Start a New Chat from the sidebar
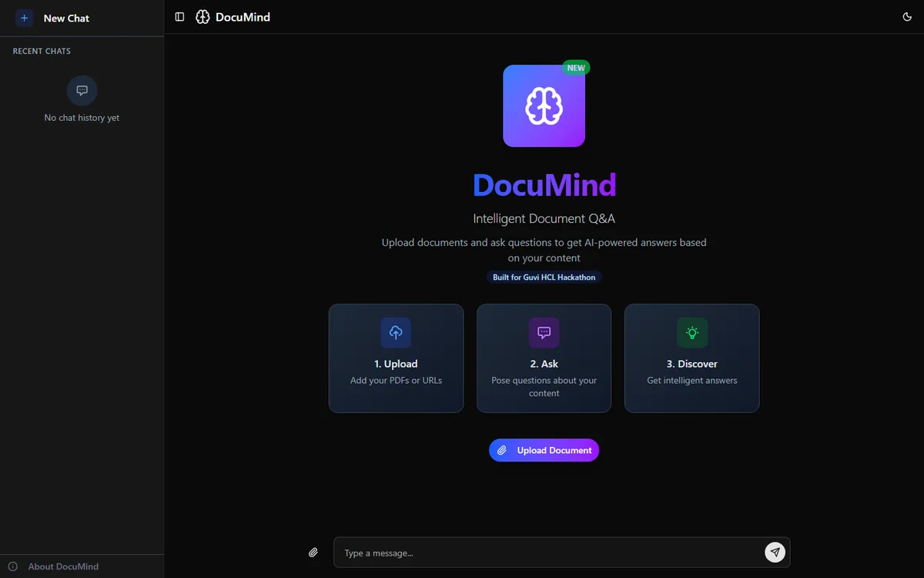 (x=82, y=18)
